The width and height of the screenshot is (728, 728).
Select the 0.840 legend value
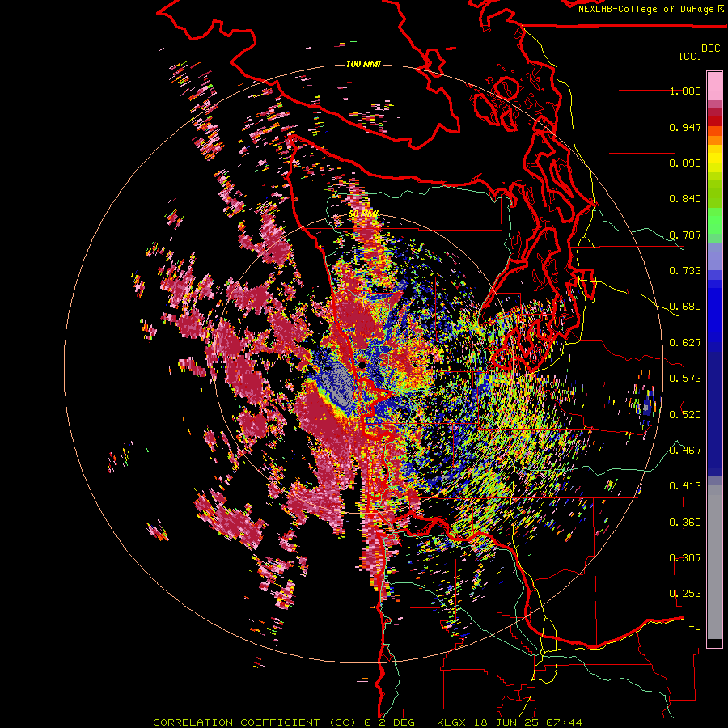685,199
